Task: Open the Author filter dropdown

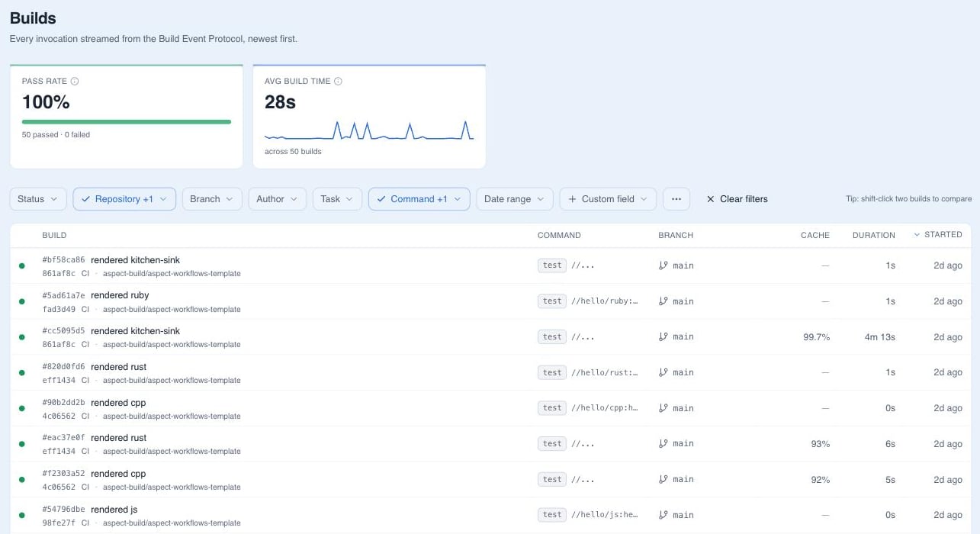Action: (278, 199)
